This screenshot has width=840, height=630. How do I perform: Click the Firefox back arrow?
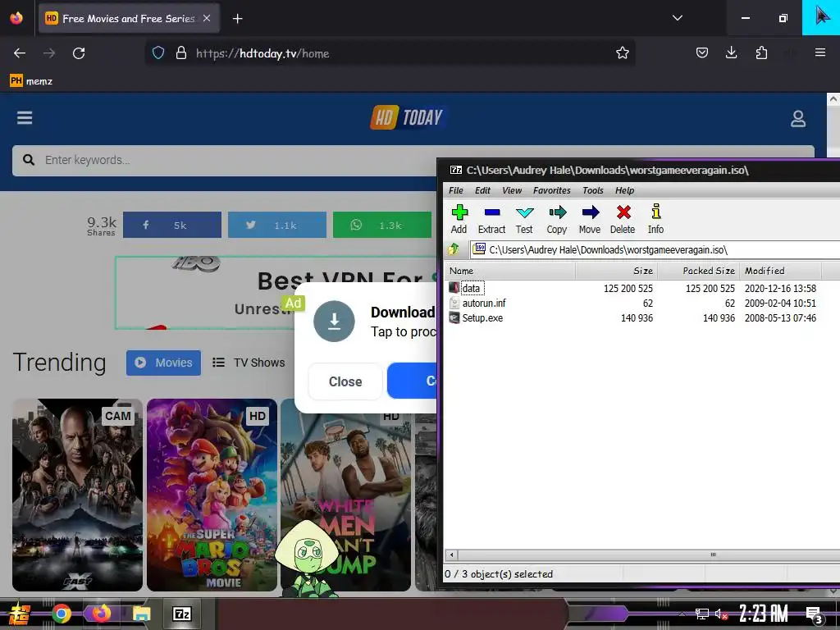pyautogui.click(x=20, y=53)
